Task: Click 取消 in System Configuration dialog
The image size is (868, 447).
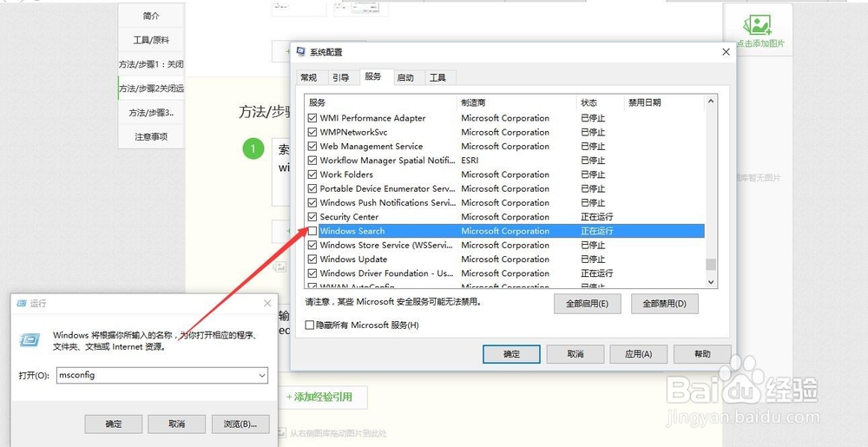Action: (x=575, y=354)
